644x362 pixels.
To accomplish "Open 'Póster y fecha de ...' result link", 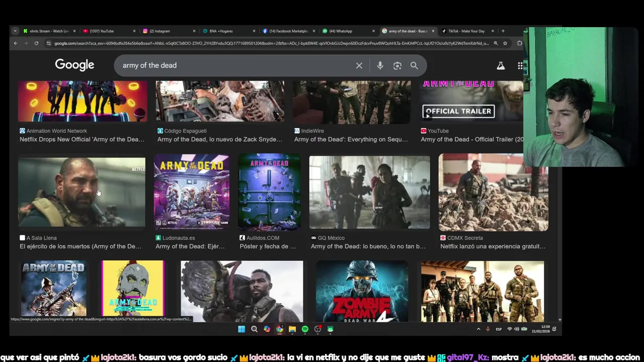I will point(268,246).
